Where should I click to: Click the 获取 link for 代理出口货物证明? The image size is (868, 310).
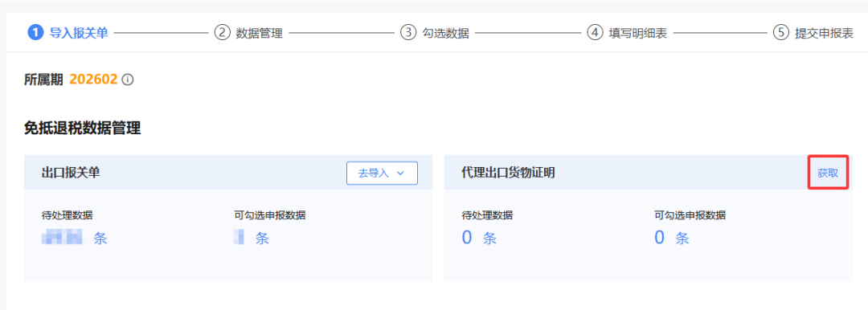tap(828, 173)
